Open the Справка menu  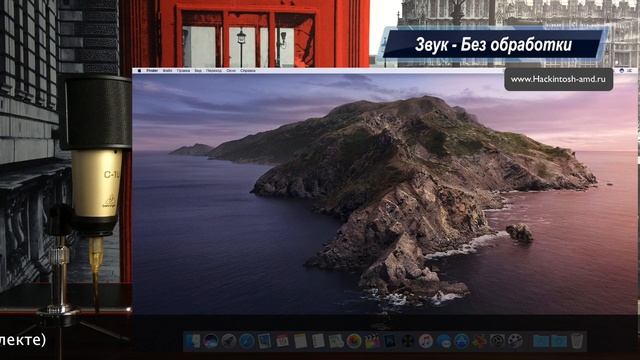(248, 71)
